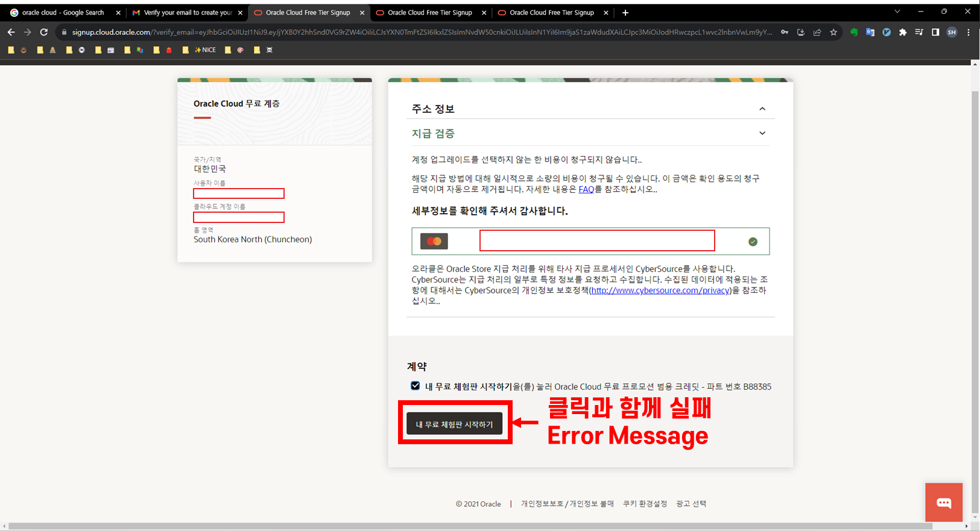The height and width of the screenshot is (531, 980).
Task: Click the green verified checkmark icon
Action: (x=753, y=242)
